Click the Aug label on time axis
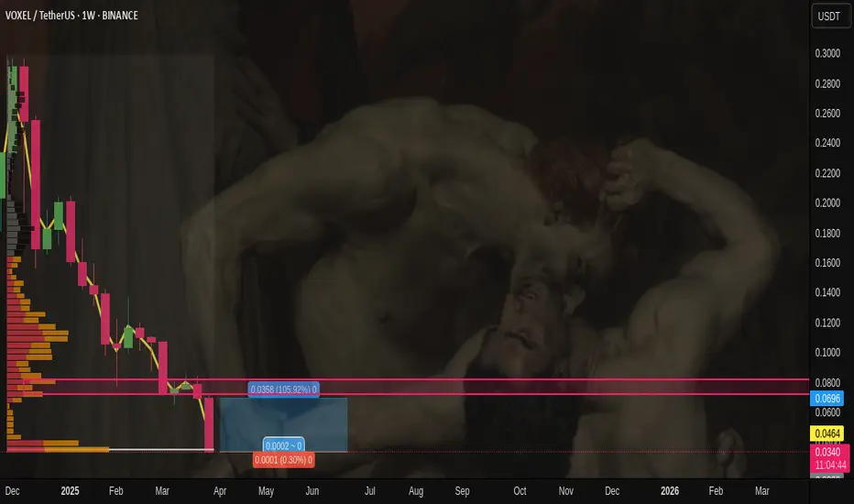This screenshot has height=504, width=854. pos(416,491)
